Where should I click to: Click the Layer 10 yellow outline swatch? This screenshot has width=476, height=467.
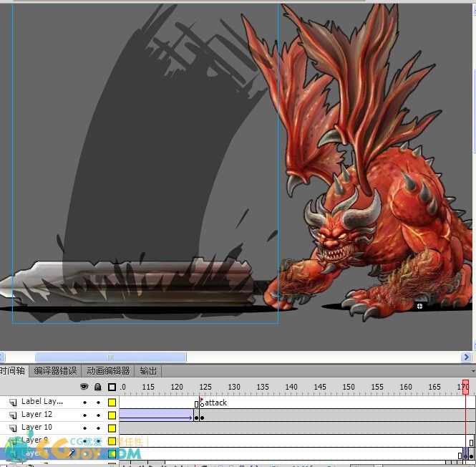pyautogui.click(x=112, y=428)
